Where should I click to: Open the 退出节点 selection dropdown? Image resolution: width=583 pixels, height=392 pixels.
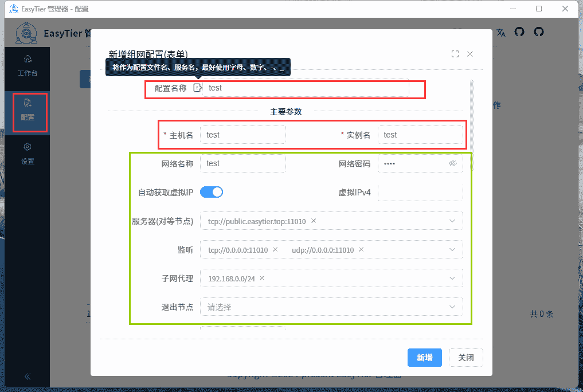click(x=453, y=307)
